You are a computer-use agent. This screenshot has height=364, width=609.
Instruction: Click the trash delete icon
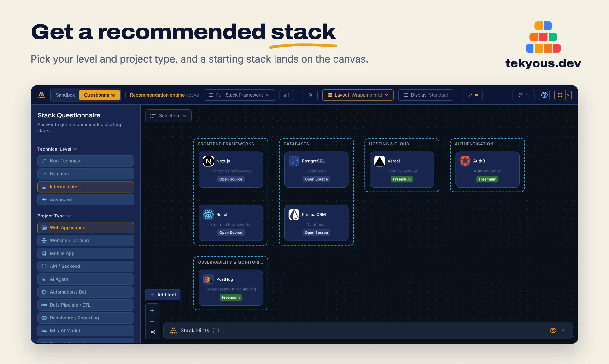pyautogui.click(x=310, y=95)
